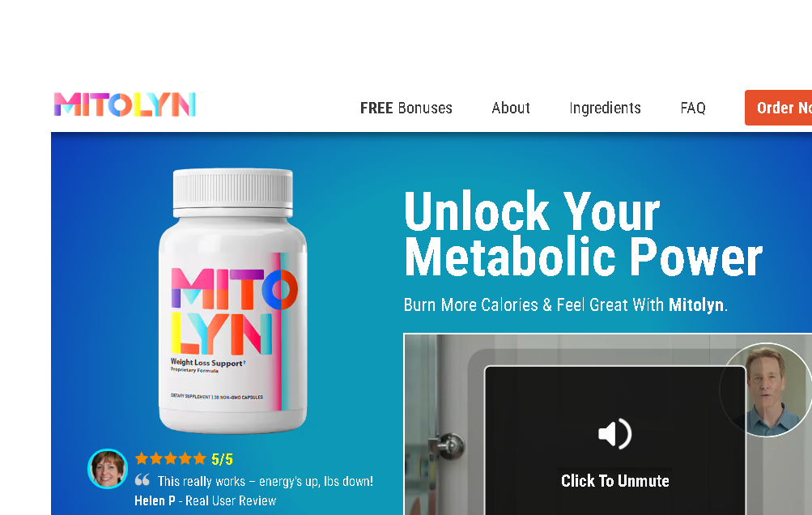The image size is (812, 515).
Task: Click Helen P's round avatar photo
Action: tap(108, 469)
